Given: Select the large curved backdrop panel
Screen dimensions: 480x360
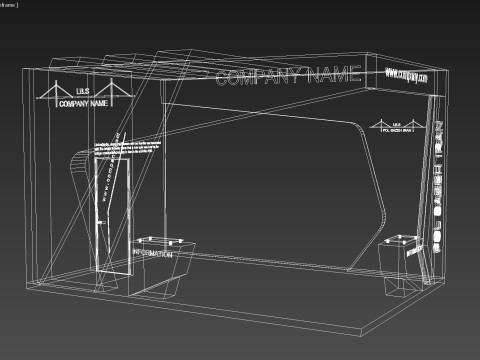Looking at the screenshot, I should click(x=273, y=187).
